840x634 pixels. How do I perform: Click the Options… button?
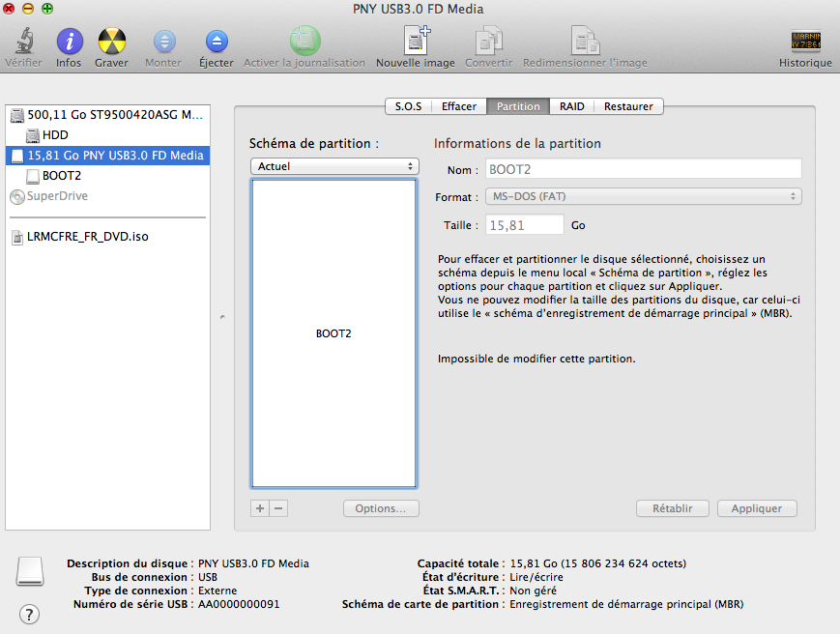point(381,508)
